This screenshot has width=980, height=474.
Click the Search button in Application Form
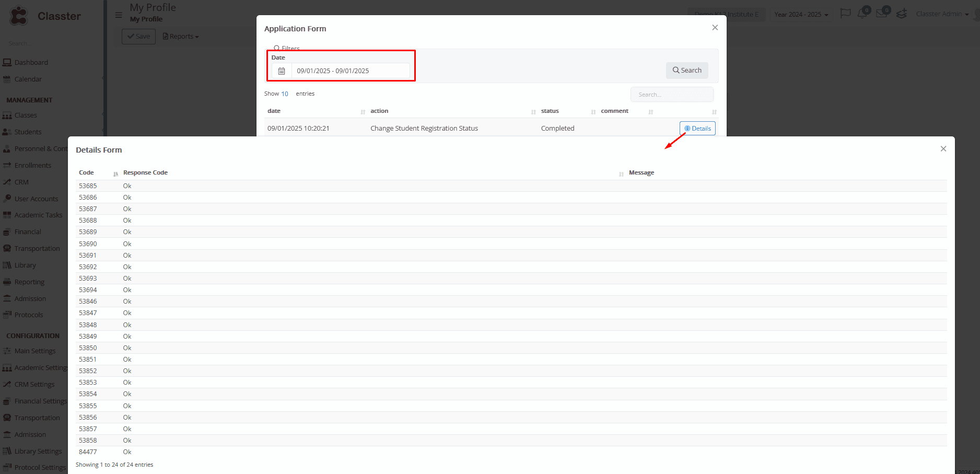click(687, 70)
